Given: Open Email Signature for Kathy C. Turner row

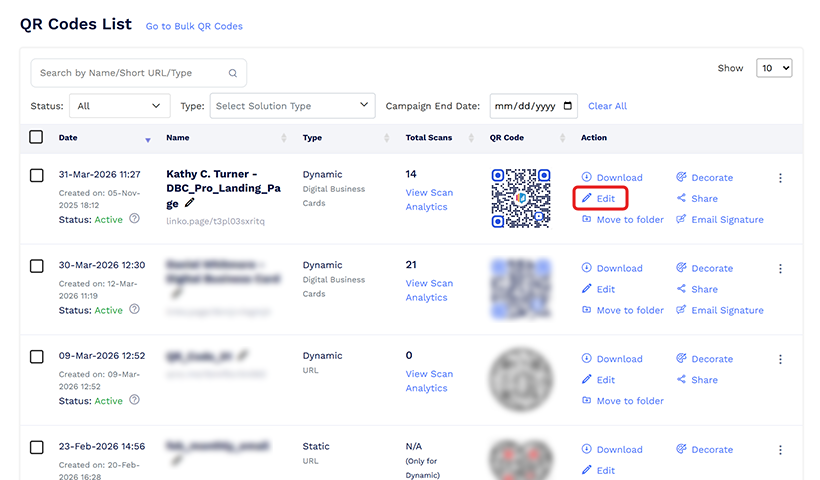Looking at the screenshot, I should [720, 220].
